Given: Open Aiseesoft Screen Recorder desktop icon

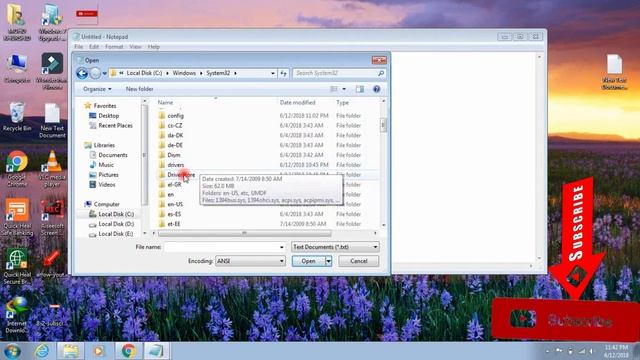Looking at the screenshot, I should (x=52, y=217).
